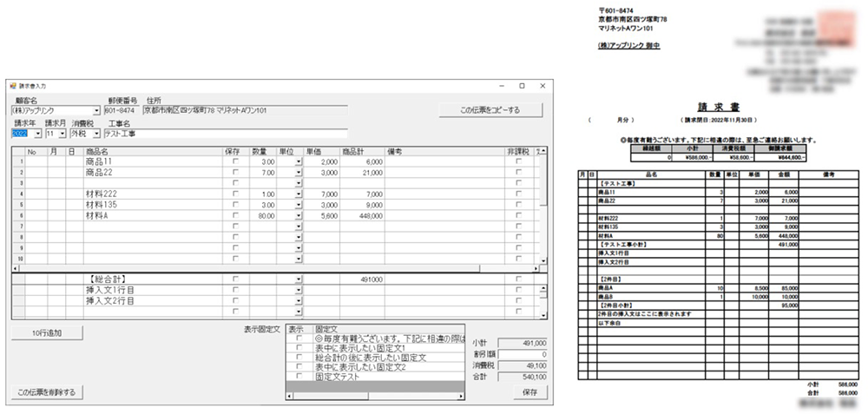Click the 割引額 discount field
Image resolution: width=868 pixels, height=414 pixels.
tap(523, 354)
